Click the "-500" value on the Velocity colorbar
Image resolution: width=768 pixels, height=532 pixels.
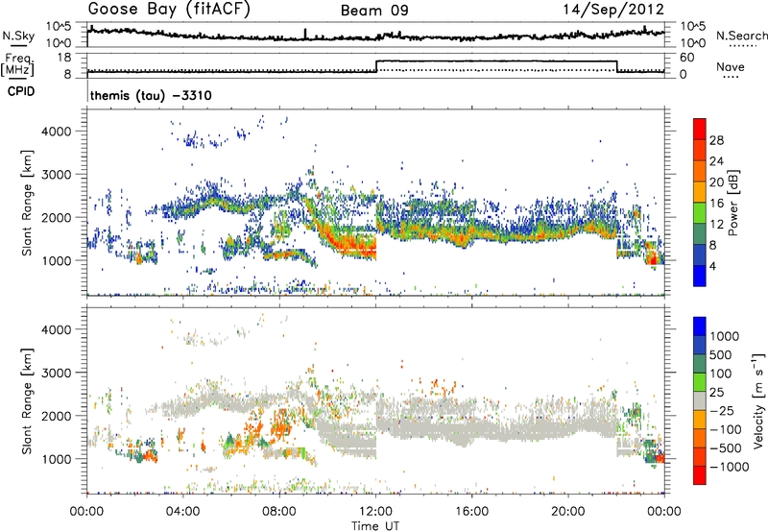click(725, 448)
